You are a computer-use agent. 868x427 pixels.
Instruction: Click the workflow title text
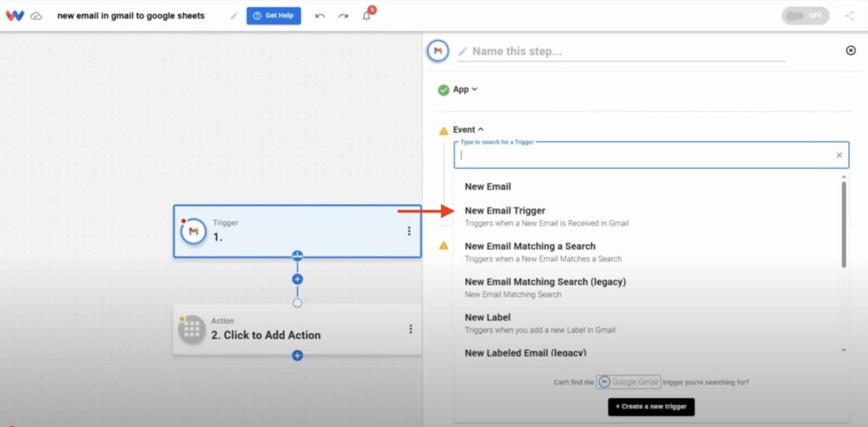click(x=131, y=15)
